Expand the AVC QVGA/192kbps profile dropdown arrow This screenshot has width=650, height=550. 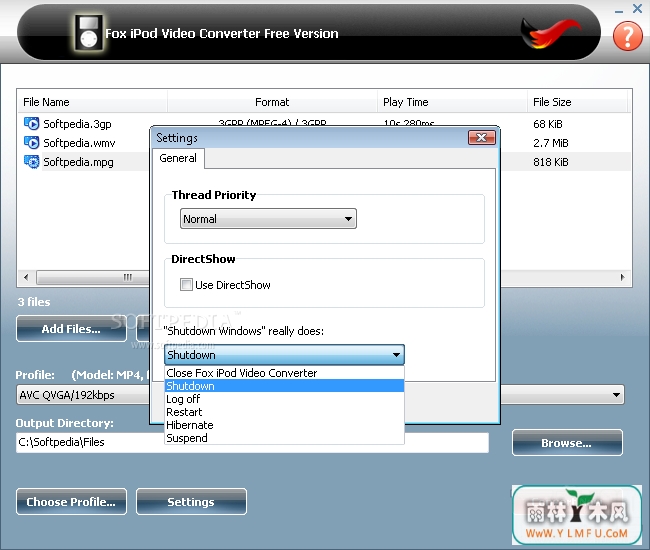click(616, 395)
